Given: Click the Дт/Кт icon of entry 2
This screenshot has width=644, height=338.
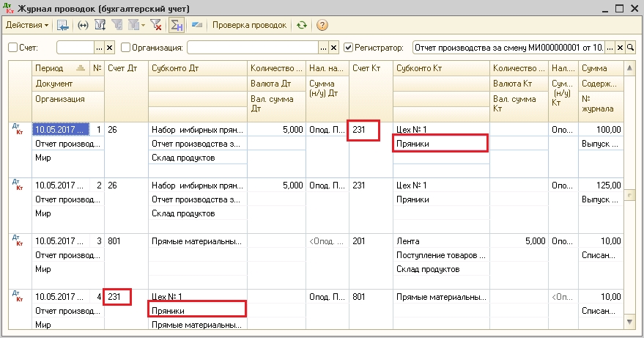Looking at the screenshot, I should tap(18, 185).
